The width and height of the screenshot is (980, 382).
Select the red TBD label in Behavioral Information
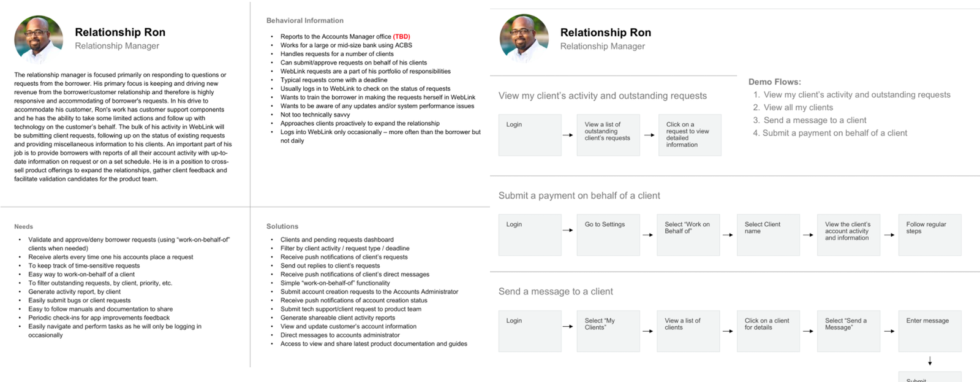(402, 37)
